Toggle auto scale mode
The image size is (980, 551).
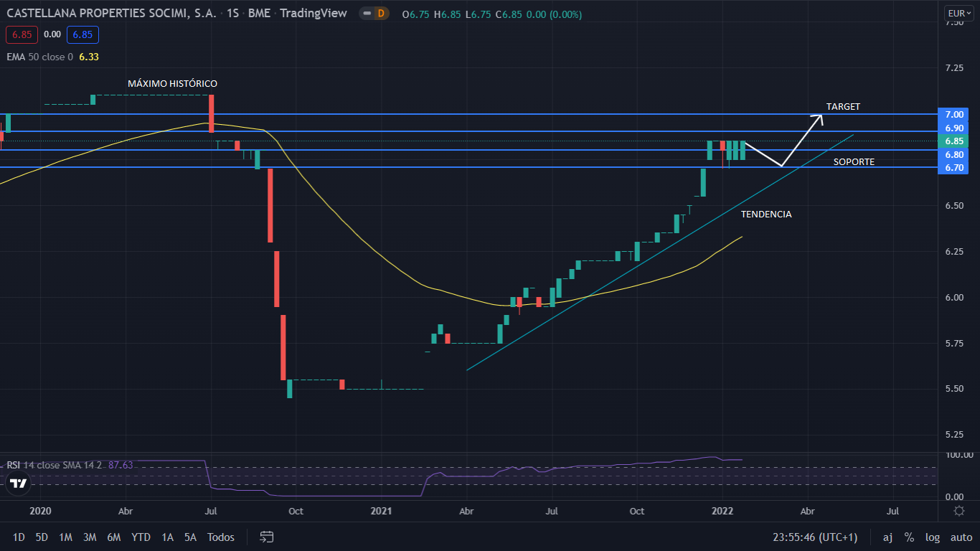961,537
